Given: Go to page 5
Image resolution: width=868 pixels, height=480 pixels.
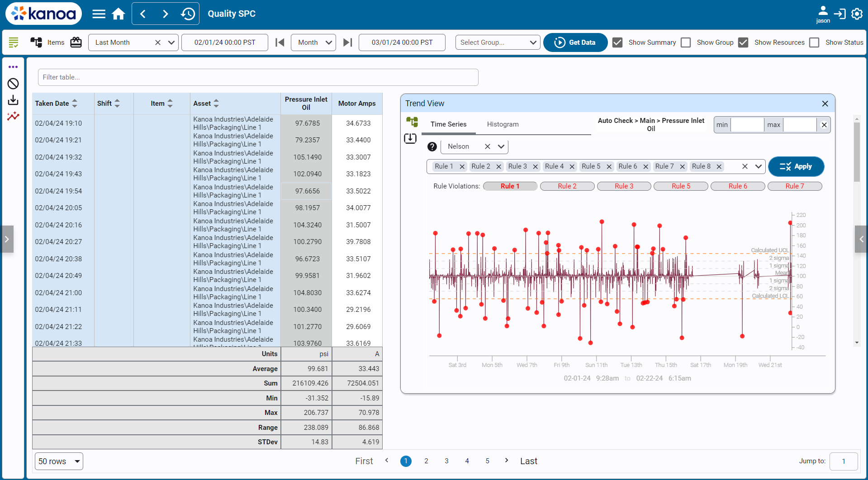Looking at the screenshot, I should tap(487, 461).
